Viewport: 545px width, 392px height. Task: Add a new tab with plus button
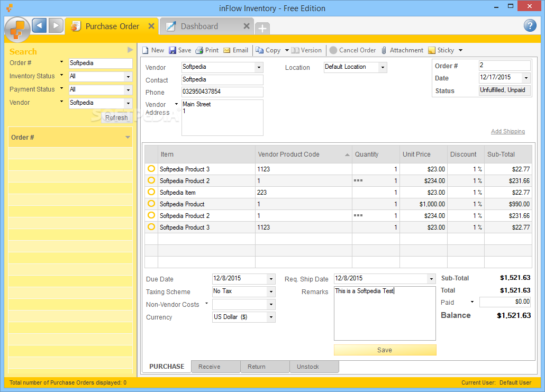[262, 28]
